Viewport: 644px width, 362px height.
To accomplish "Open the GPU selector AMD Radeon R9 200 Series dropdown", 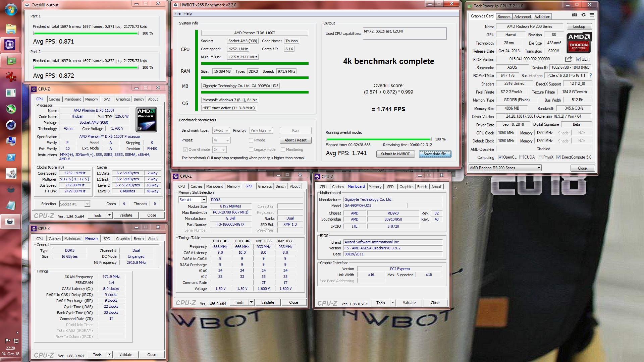I will pos(505,168).
